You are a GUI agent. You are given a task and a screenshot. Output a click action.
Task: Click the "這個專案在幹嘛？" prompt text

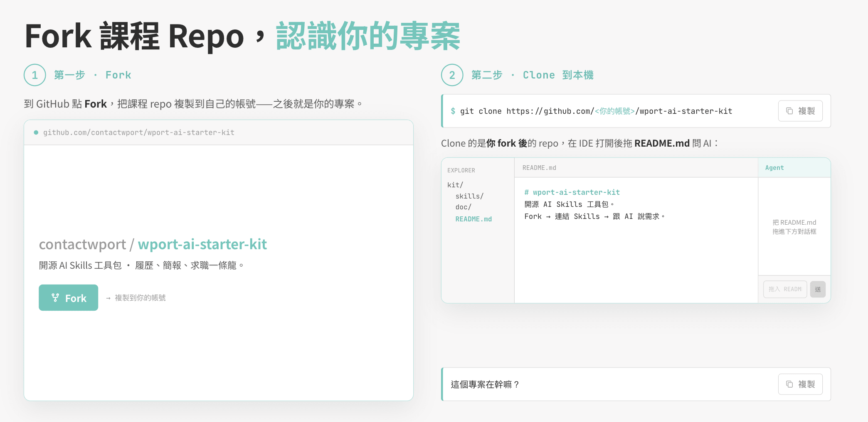click(x=485, y=385)
